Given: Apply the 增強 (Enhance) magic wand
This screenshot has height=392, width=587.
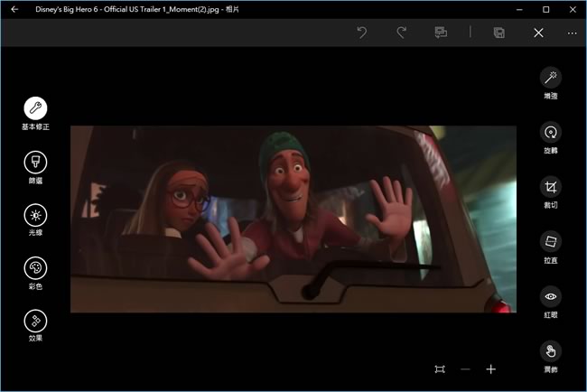Looking at the screenshot, I should (x=550, y=78).
